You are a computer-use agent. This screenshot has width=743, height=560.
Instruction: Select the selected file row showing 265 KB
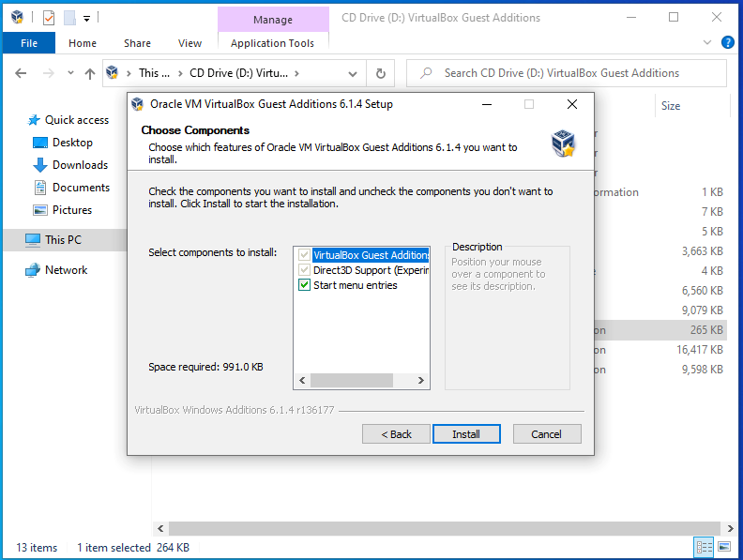pyautogui.click(x=660, y=330)
